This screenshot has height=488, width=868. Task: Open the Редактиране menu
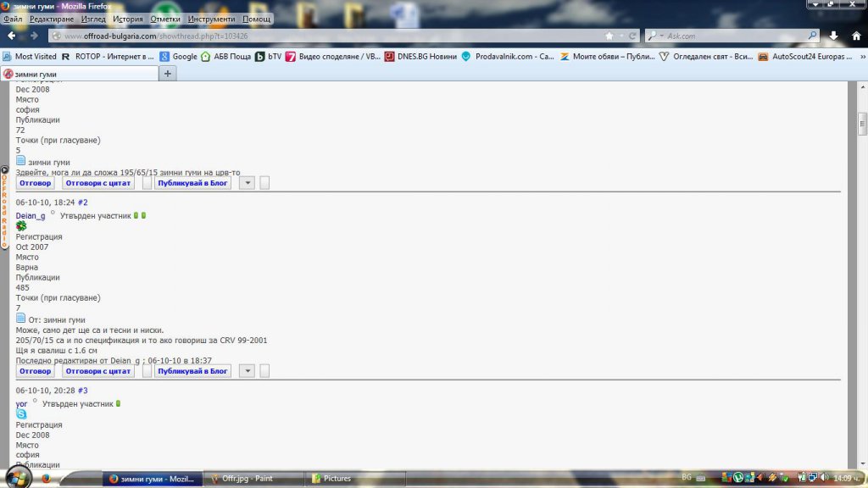pos(52,19)
